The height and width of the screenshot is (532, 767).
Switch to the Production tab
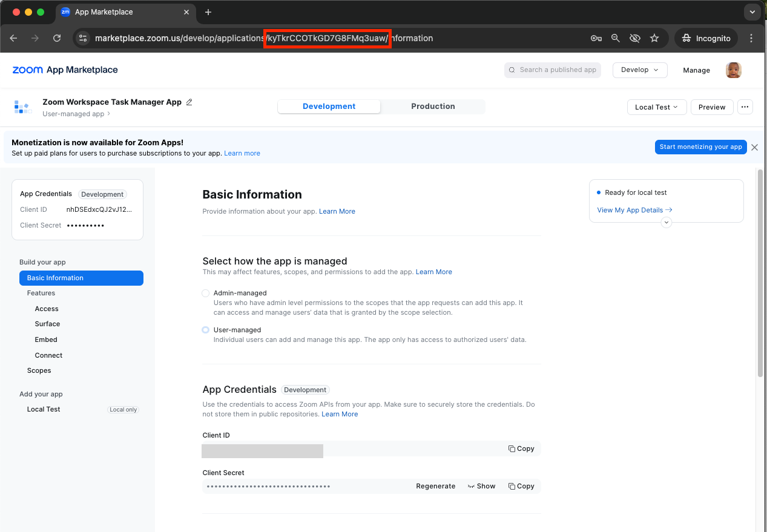(x=432, y=106)
